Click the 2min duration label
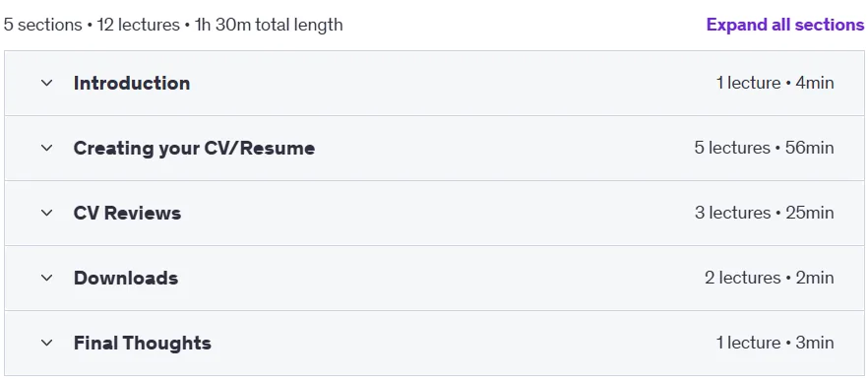The image size is (868, 379). pyautogui.click(x=815, y=278)
